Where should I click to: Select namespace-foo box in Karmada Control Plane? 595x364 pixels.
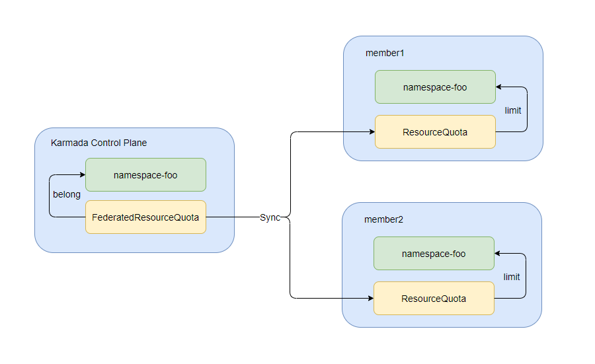tap(145, 175)
